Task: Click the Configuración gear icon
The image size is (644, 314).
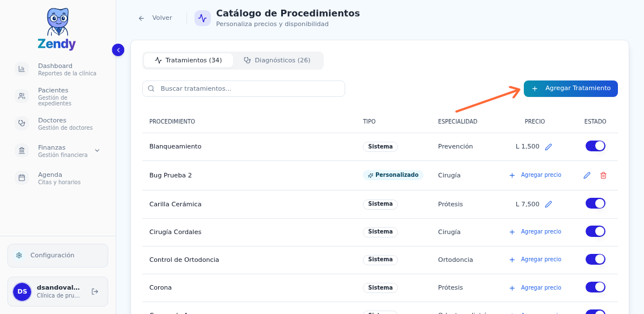Action: point(19,255)
